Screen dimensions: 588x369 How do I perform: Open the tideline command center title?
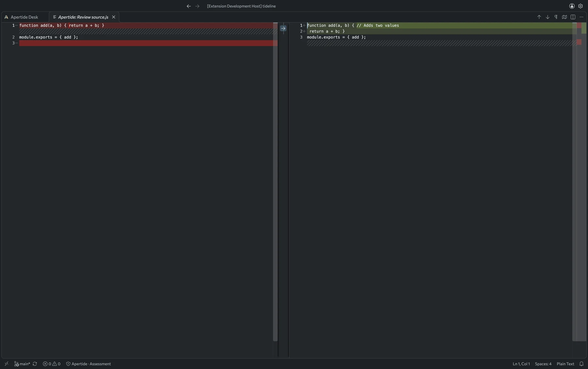pos(241,6)
